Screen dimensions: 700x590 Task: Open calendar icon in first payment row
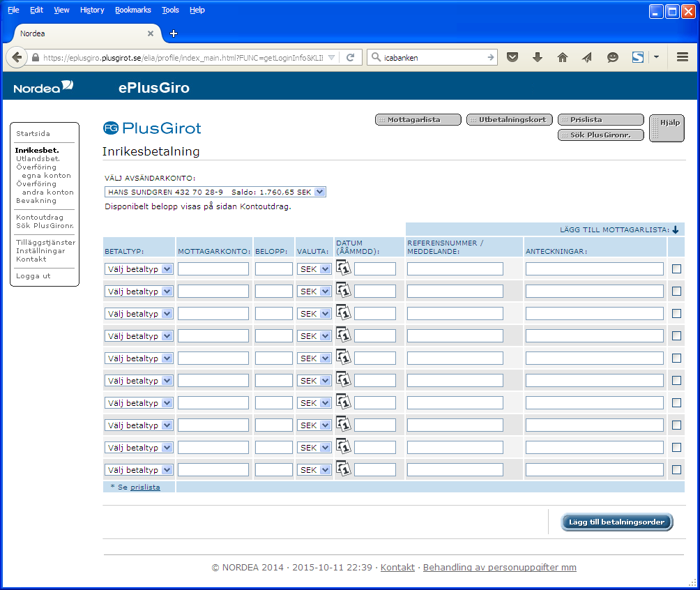click(343, 268)
